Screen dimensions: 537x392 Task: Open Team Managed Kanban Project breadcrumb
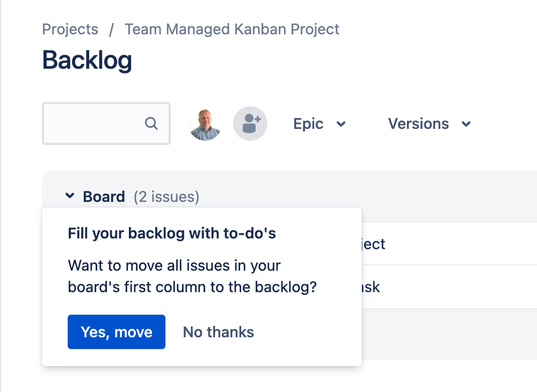click(232, 29)
